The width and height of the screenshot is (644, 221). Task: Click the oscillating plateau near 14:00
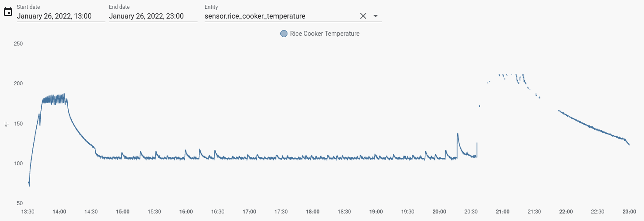point(58,99)
